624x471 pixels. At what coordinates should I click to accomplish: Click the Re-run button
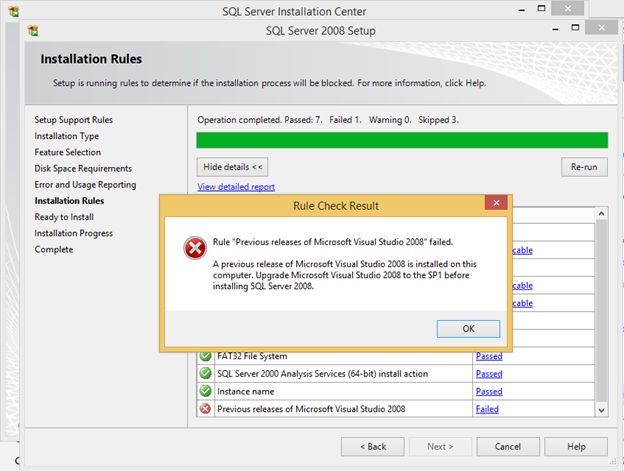click(x=584, y=167)
